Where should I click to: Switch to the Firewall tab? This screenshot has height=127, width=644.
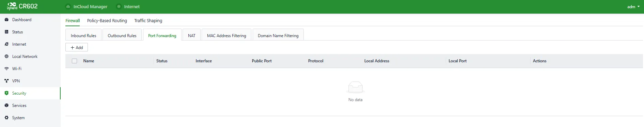[73, 21]
